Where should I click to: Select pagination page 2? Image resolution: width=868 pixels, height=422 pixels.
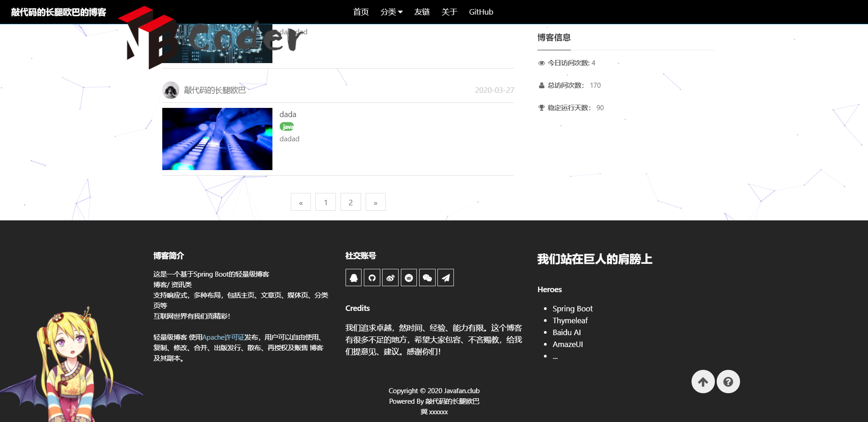pos(351,202)
